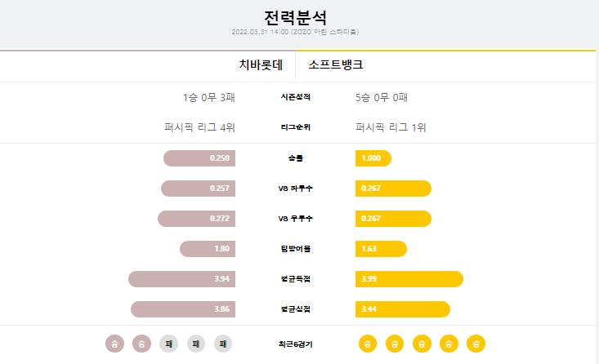Click the 5승 0무 0패 season record
The height and width of the screenshot is (364, 599).
pyautogui.click(x=382, y=98)
